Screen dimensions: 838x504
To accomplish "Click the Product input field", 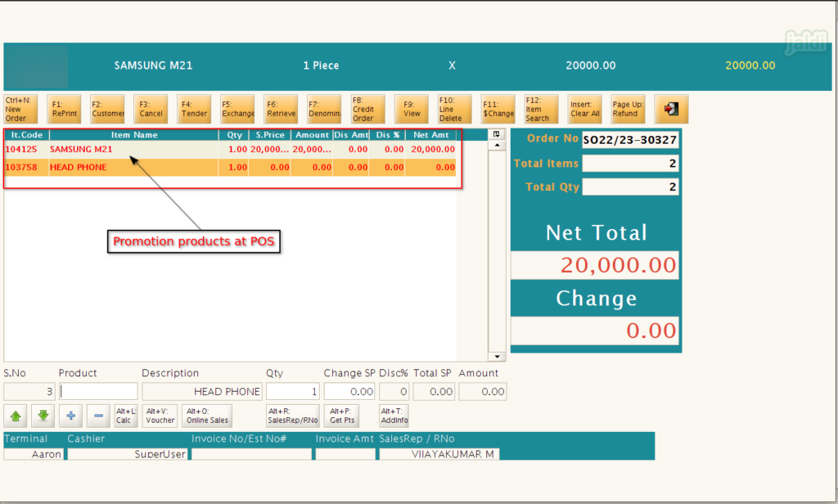I will coord(98,392).
